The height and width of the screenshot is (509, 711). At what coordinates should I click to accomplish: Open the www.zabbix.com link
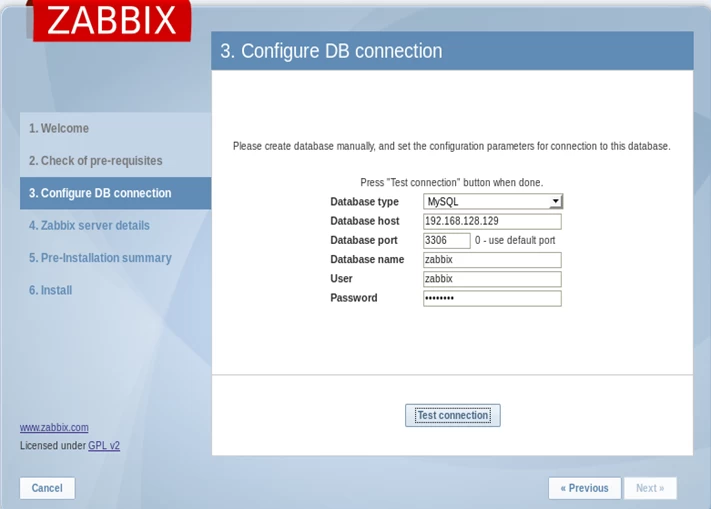[x=54, y=427]
